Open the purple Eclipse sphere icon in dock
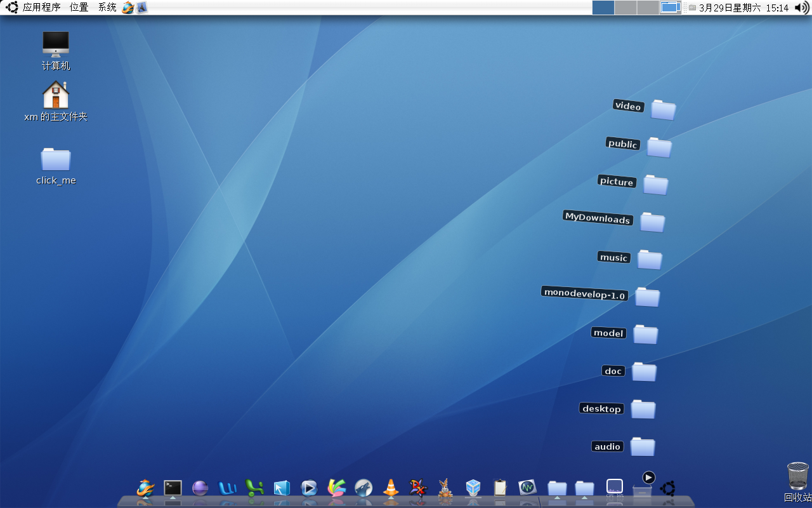 coord(200,488)
